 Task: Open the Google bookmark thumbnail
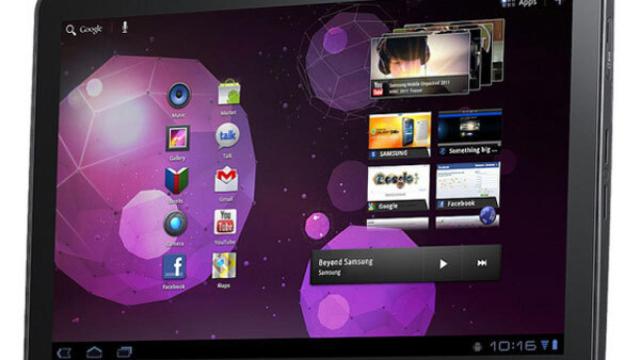(398, 188)
